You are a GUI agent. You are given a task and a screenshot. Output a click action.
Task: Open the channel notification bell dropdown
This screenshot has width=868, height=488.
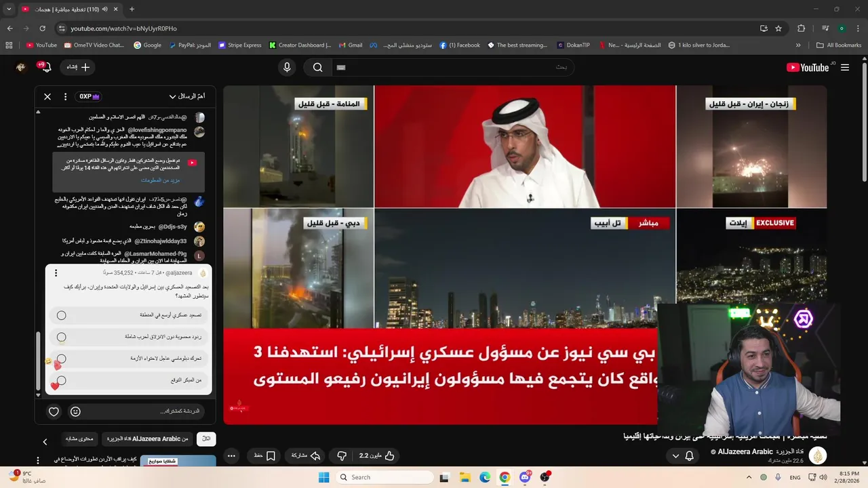682,455
